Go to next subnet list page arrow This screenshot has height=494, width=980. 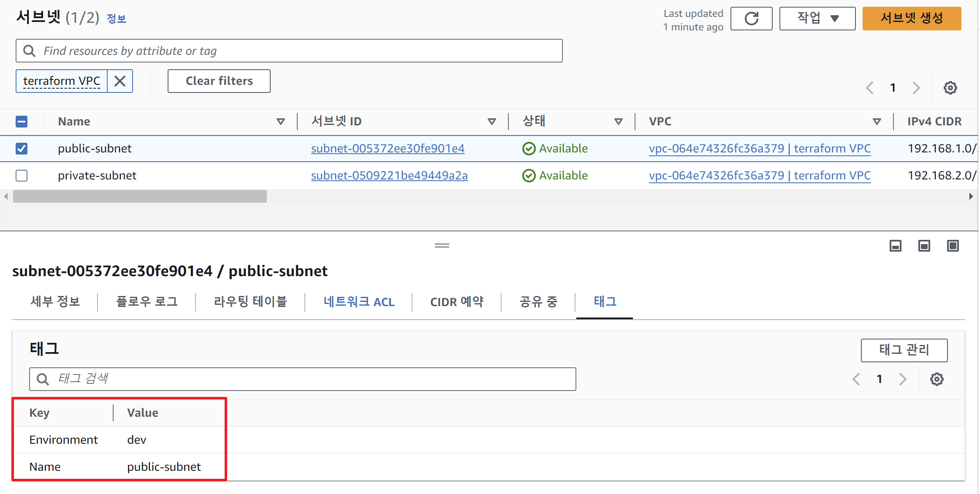tap(916, 88)
